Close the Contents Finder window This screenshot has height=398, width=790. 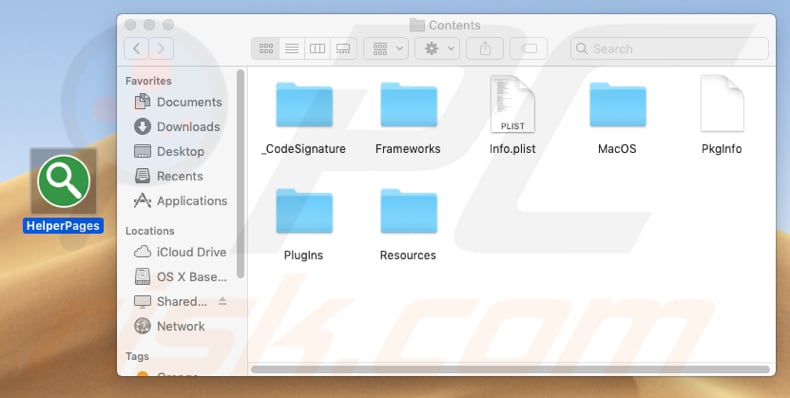click(x=130, y=25)
